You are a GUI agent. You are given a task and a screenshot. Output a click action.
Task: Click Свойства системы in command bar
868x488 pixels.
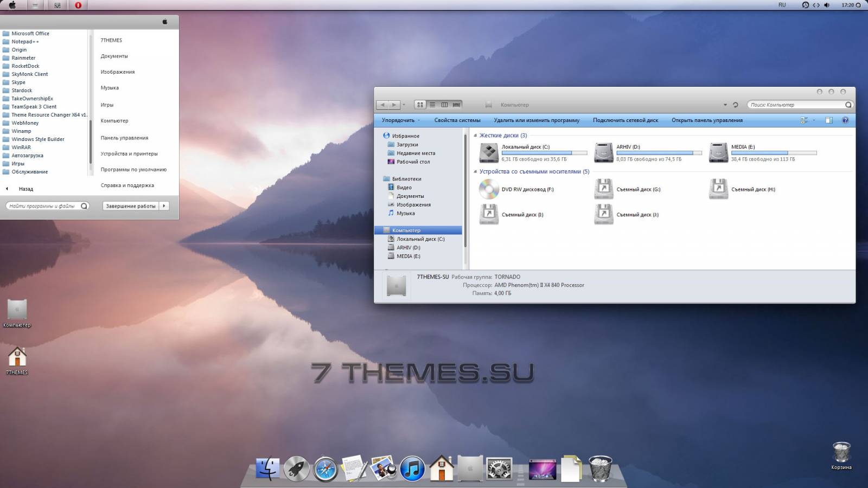[457, 120]
